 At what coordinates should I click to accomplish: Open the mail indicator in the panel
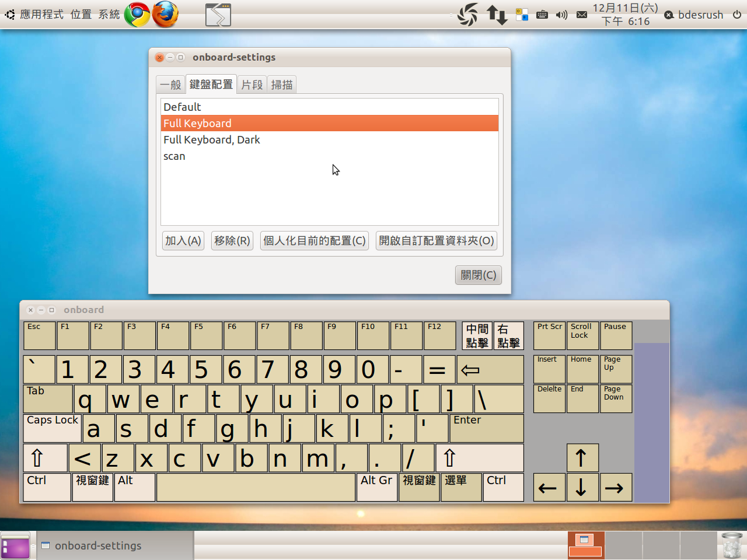pyautogui.click(x=582, y=15)
